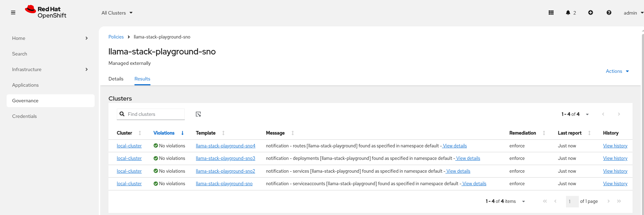Screen dimensions: 644x215
Task: Open the application launcher grid icon
Action: [551, 13]
